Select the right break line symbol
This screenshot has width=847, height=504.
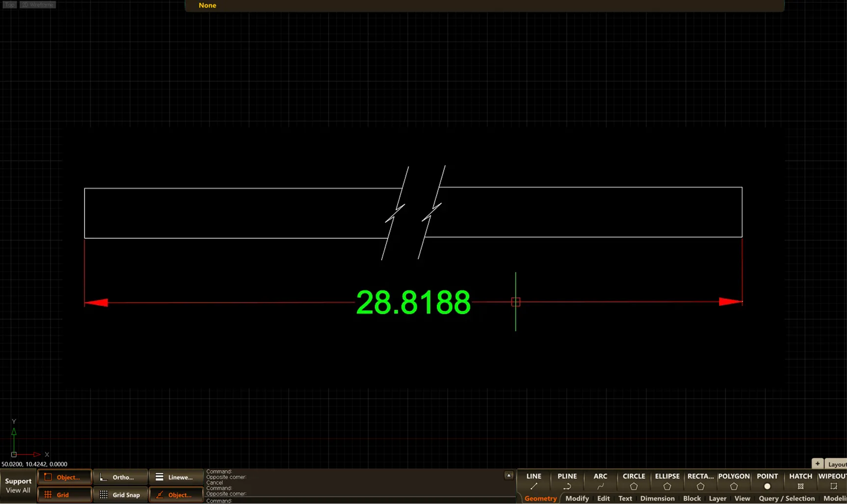[x=432, y=212]
